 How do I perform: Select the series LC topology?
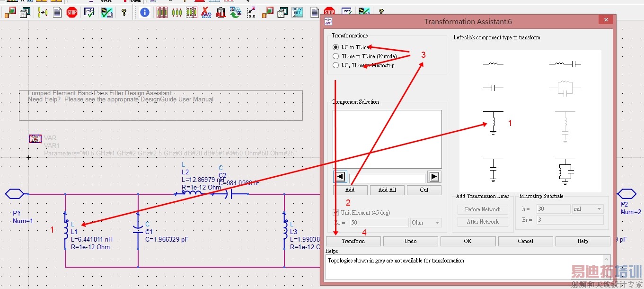coord(565,63)
